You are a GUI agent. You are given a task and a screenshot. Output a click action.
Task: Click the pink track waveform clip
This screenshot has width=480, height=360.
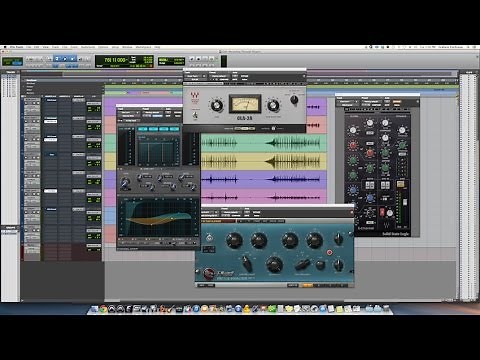pyautogui.click(x=264, y=197)
